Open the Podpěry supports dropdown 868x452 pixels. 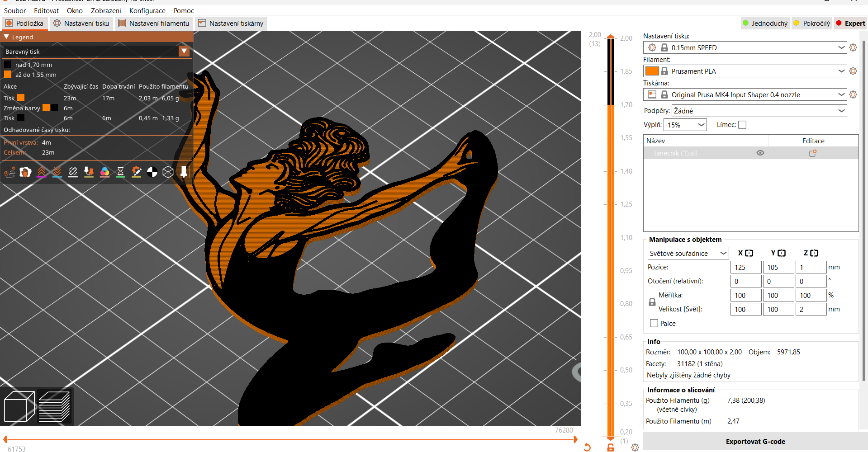(759, 111)
